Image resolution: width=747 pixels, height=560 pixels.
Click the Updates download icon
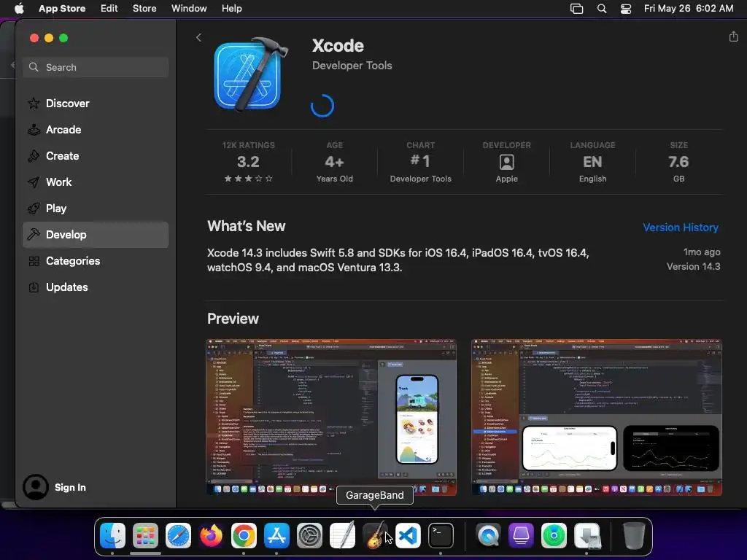34,287
